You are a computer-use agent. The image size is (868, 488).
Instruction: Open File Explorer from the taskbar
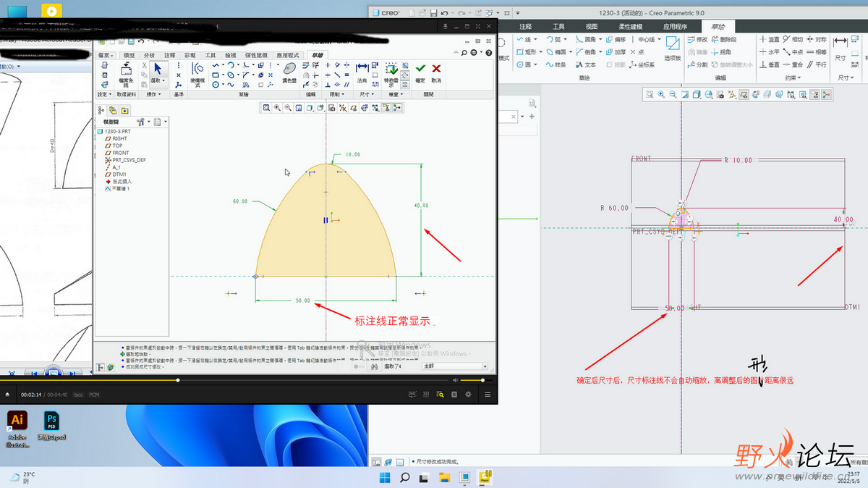[x=445, y=477]
